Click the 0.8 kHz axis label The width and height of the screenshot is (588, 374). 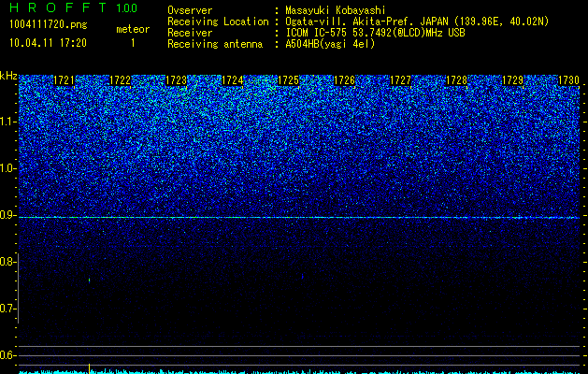tap(7, 262)
